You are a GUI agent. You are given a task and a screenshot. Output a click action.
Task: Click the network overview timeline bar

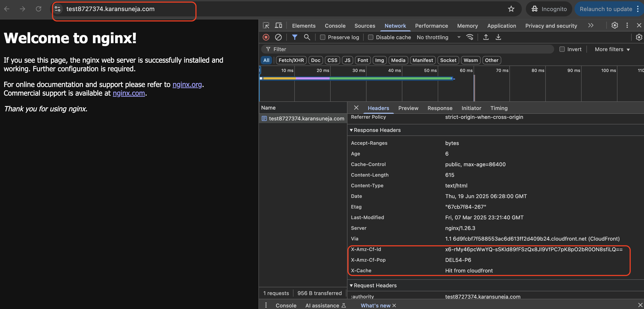[x=357, y=79]
